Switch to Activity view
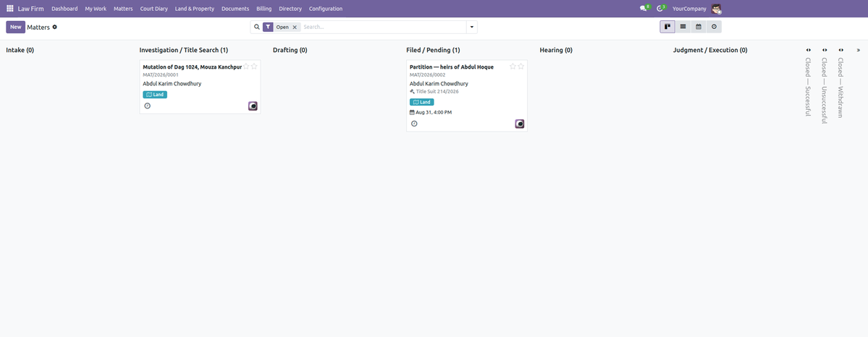This screenshot has width=868, height=337. 714,27
